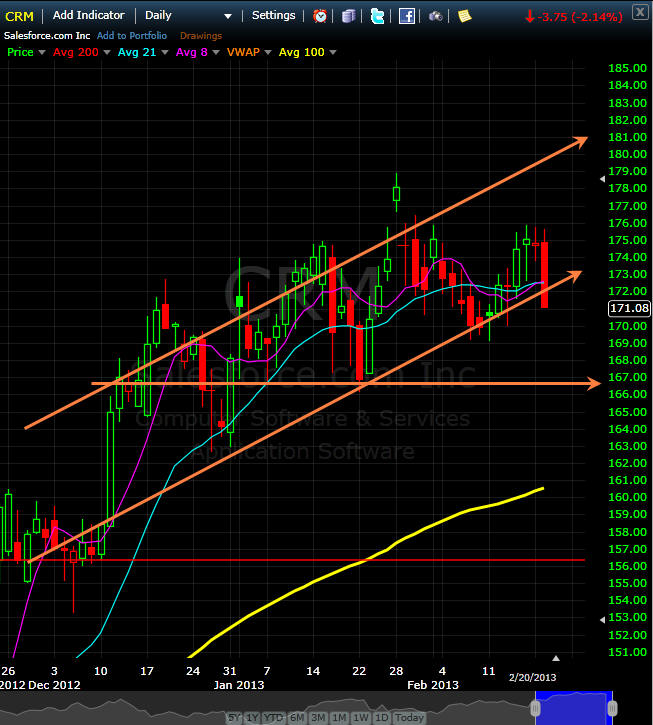Select the 3M time range
The image size is (653, 725).
(318, 718)
